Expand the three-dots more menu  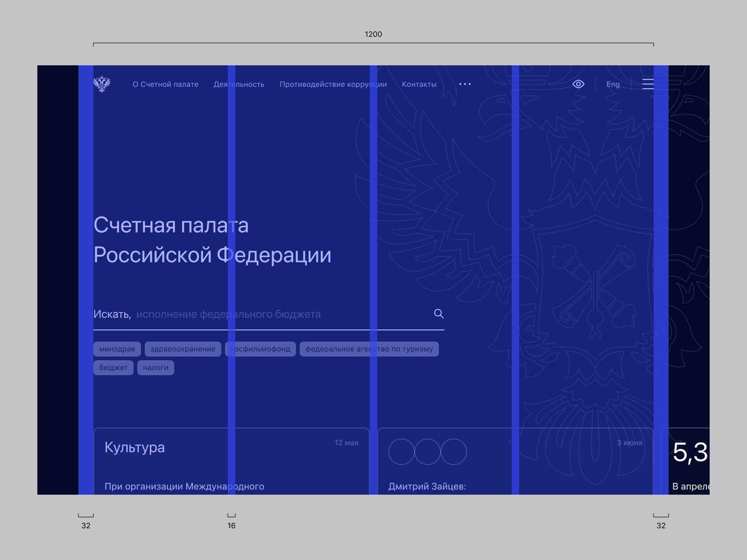(x=465, y=84)
